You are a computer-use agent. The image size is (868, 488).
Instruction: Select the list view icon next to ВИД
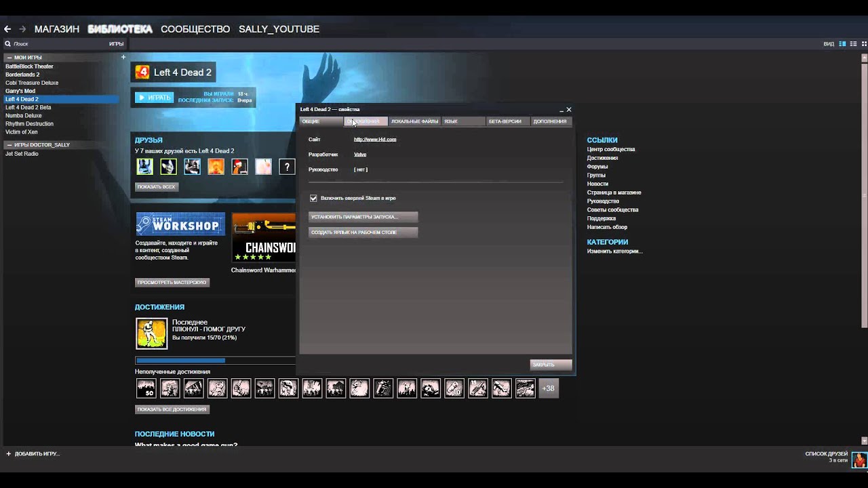tap(853, 44)
